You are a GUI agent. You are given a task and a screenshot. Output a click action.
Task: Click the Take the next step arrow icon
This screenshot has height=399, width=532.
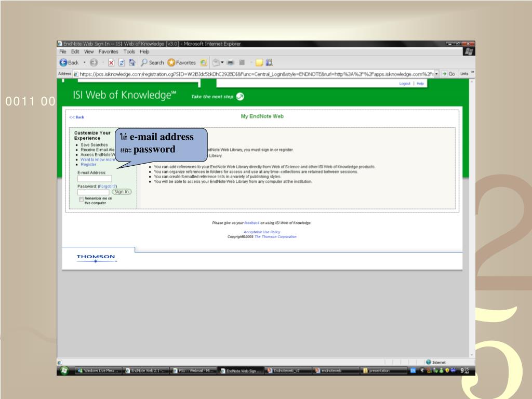(x=240, y=97)
